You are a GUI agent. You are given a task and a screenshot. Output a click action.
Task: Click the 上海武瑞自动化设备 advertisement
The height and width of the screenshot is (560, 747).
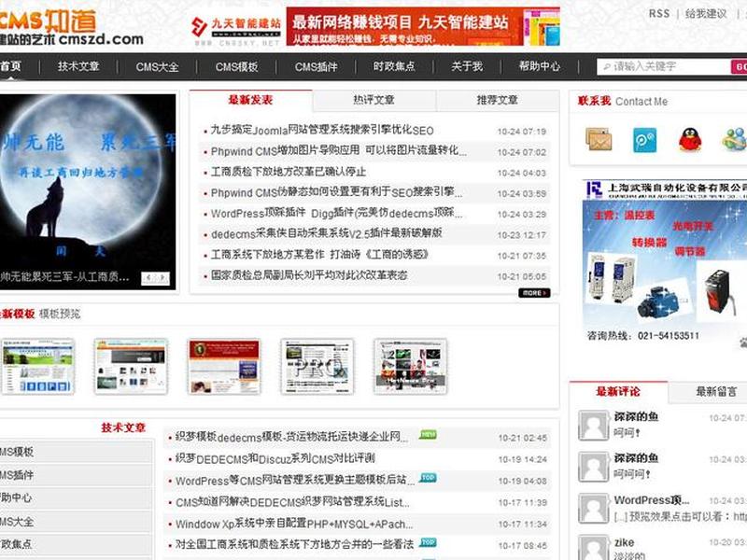point(665,262)
